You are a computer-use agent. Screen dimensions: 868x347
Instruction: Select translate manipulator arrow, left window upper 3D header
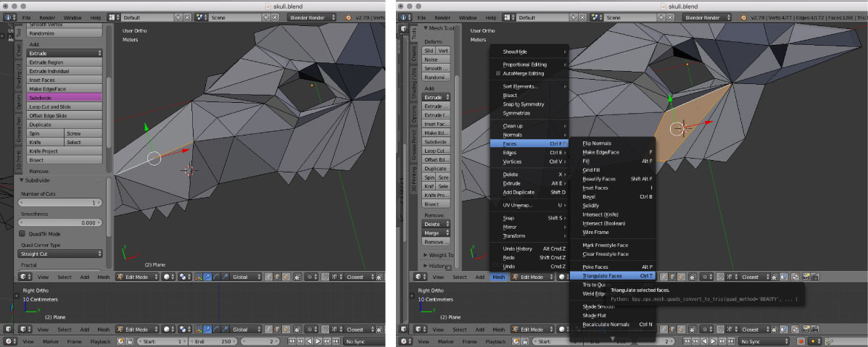[207, 277]
